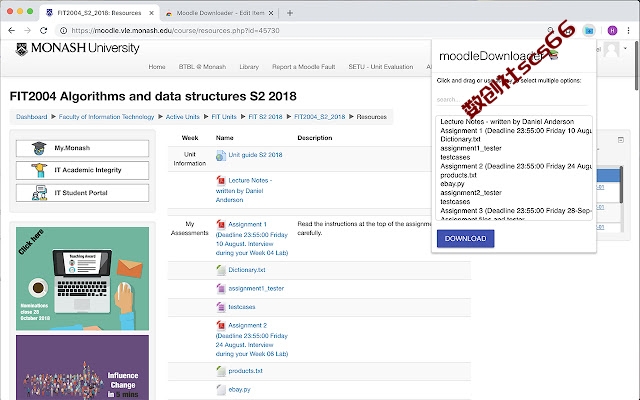Screen dimensions: 640x400
Task: Click the My.Monash button
Action: tap(82, 148)
